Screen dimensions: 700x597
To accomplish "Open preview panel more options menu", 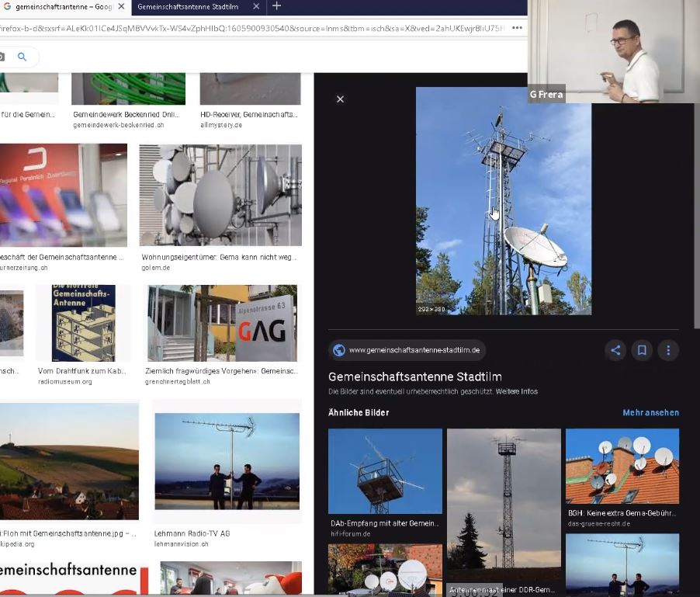I will click(x=668, y=350).
